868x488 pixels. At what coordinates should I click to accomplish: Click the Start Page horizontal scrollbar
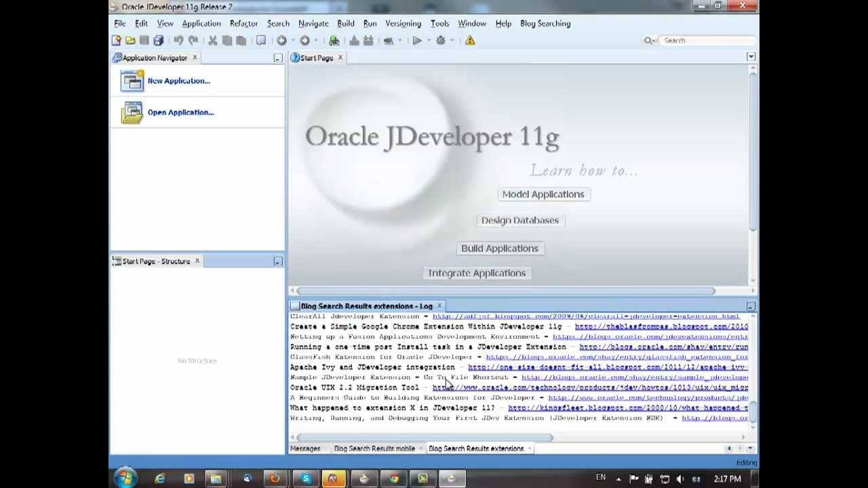(506, 291)
